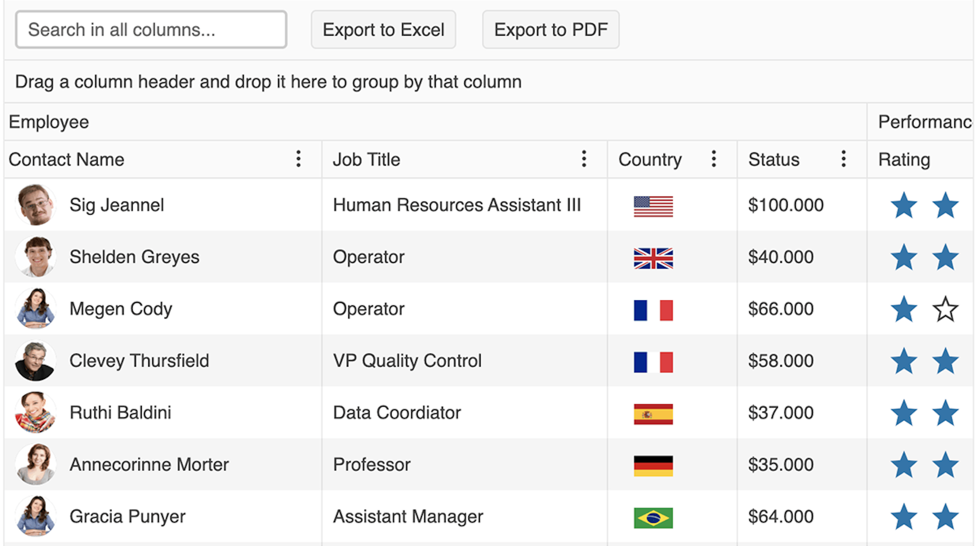
Task: Click the $35.000 status value
Action: click(x=781, y=465)
